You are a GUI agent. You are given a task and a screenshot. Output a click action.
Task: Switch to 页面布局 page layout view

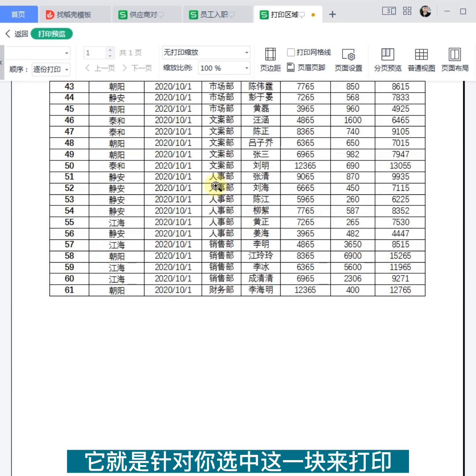pos(454,59)
